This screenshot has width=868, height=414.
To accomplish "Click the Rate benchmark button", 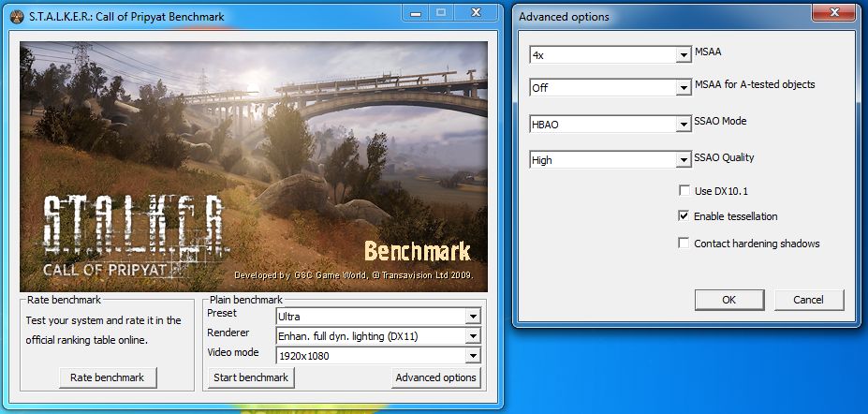I will click(x=108, y=377).
